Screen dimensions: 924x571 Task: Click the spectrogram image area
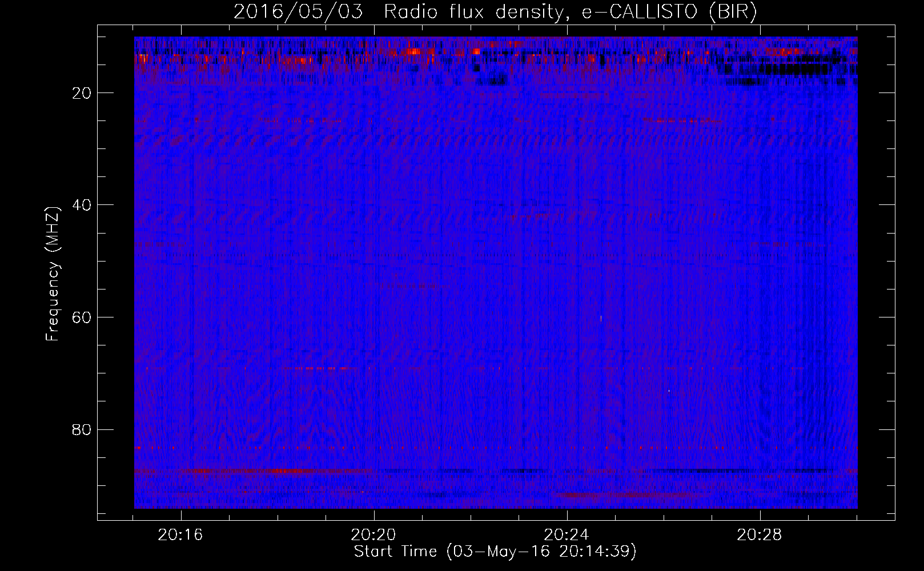[x=496, y=272]
